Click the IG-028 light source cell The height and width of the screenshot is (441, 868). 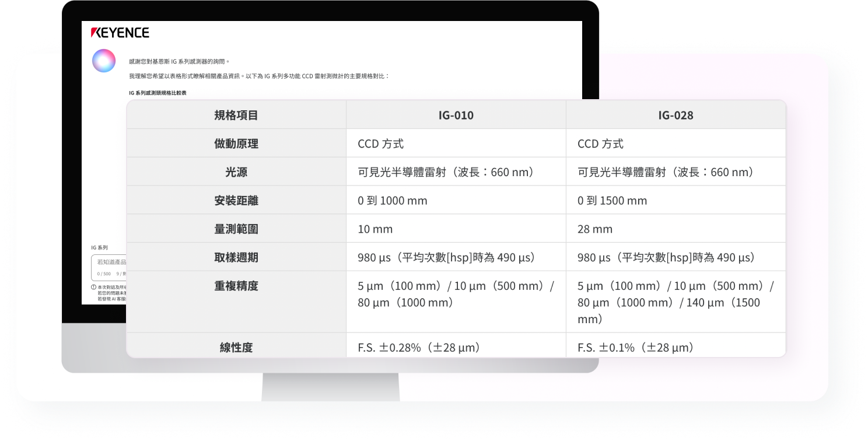coord(675,172)
